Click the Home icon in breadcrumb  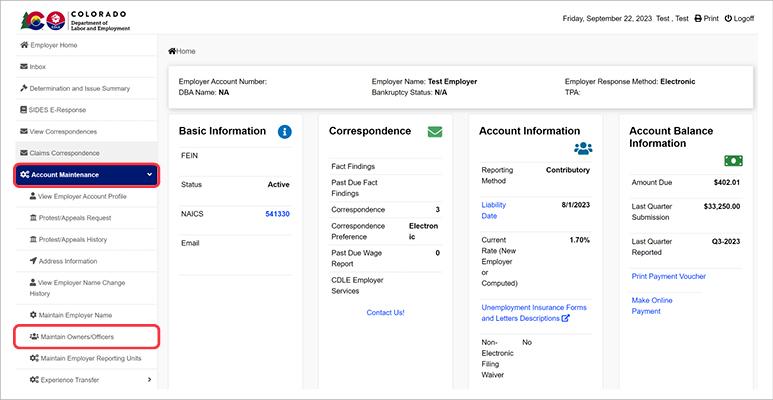[172, 50]
